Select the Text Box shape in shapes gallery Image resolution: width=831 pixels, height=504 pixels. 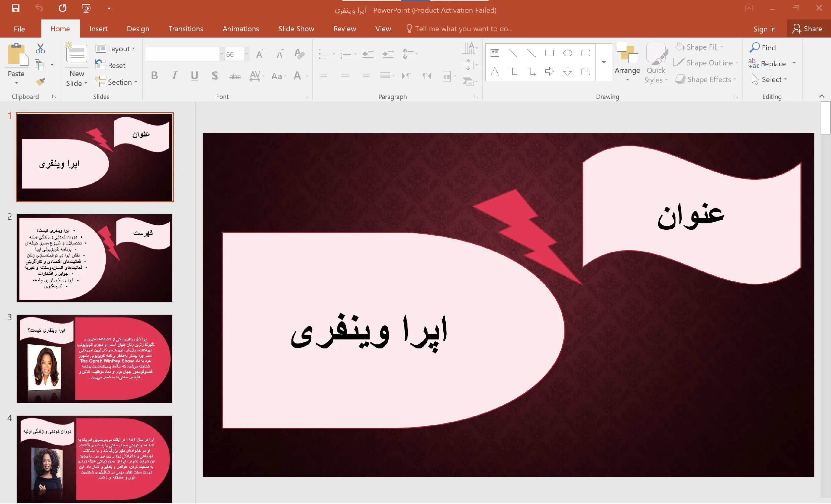point(495,53)
